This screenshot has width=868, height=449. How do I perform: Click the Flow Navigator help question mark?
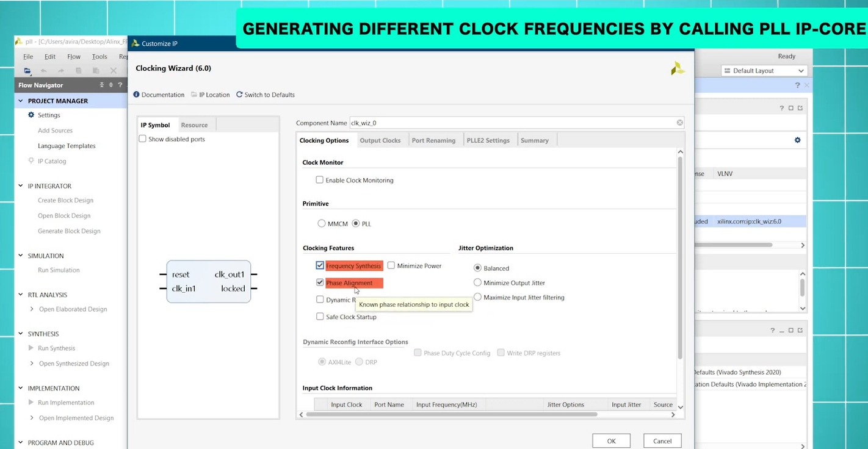tap(120, 85)
